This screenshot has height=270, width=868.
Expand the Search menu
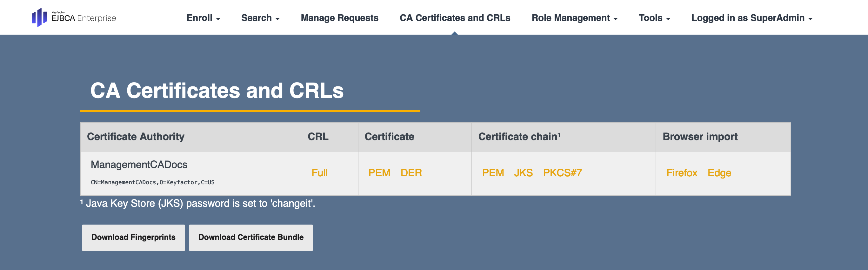[x=260, y=18]
